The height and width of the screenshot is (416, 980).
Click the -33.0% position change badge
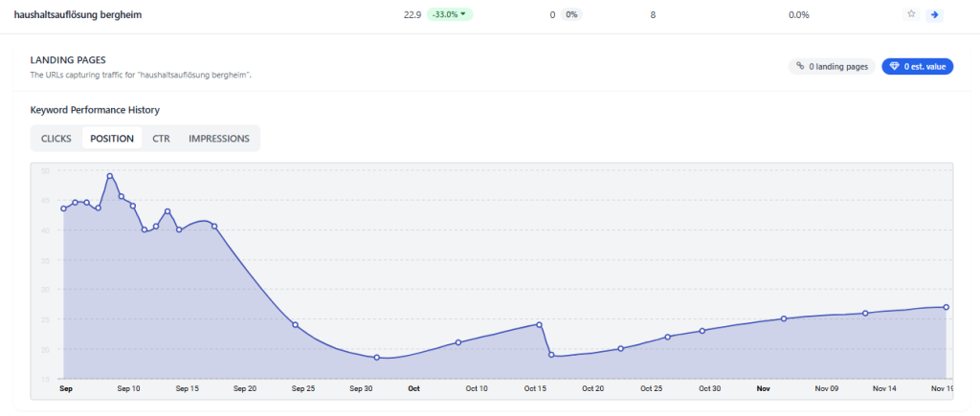tap(450, 14)
